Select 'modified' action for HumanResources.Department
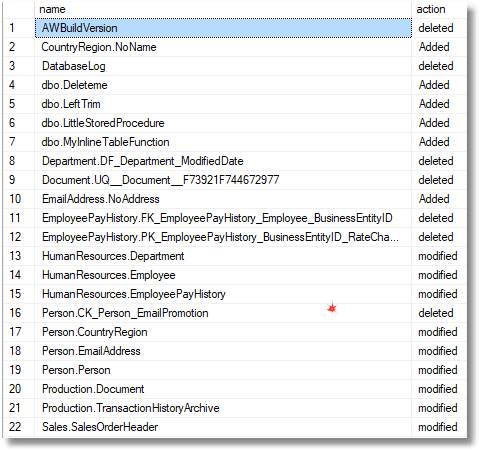The height and width of the screenshot is (452, 481). tap(439, 256)
